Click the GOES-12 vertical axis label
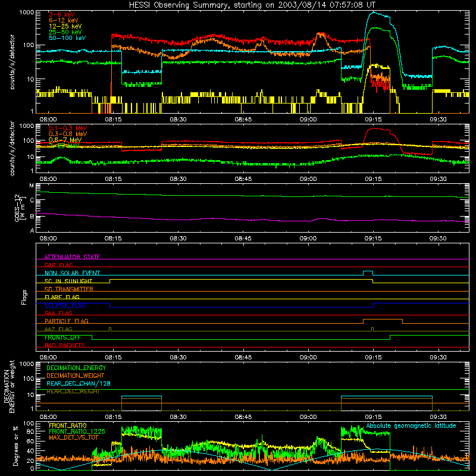This screenshot has width=476, height=476. coord(20,208)
